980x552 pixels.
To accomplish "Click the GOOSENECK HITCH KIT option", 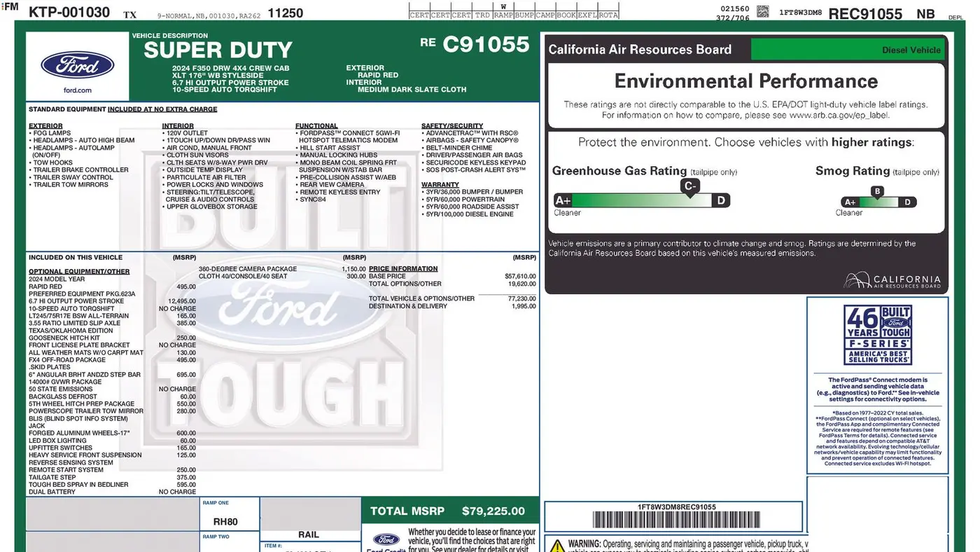I will (64, 338).
